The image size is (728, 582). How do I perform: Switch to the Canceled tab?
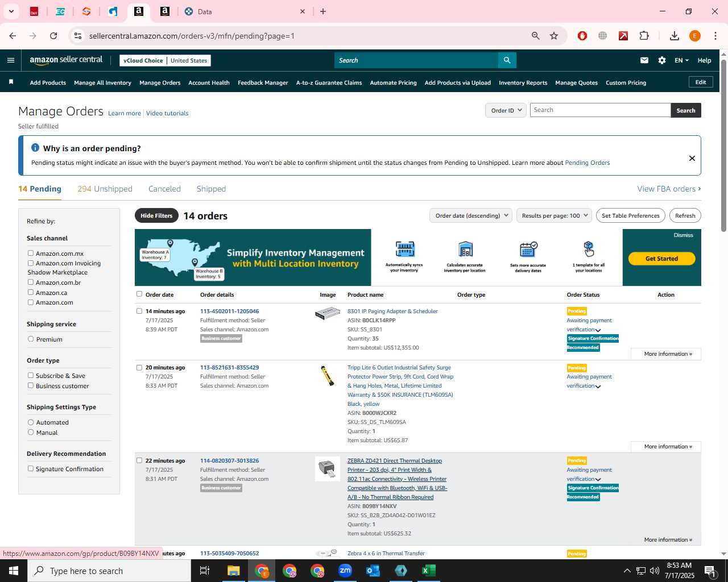pyautogui.click(x=164, y=189)
